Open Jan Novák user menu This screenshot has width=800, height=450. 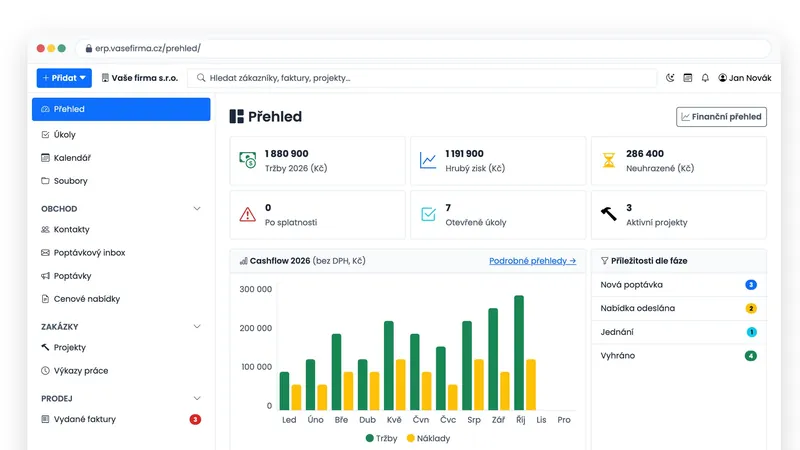745,78
